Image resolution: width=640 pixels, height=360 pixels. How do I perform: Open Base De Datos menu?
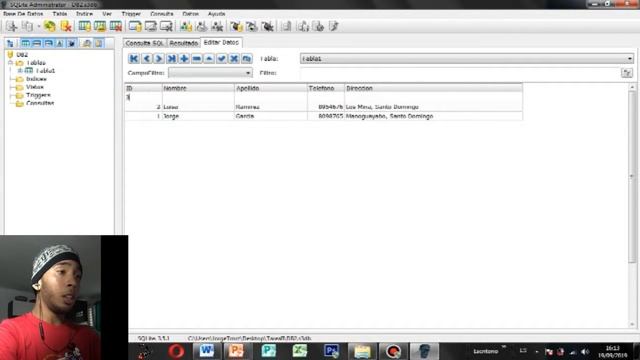[23, 14]
